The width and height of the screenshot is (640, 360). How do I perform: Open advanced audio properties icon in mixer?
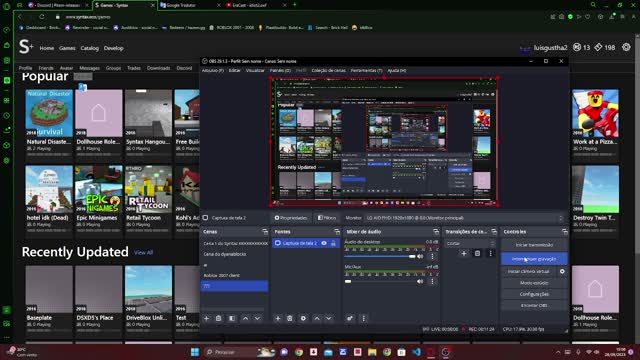pyautogui.click(x=350, y=318)
